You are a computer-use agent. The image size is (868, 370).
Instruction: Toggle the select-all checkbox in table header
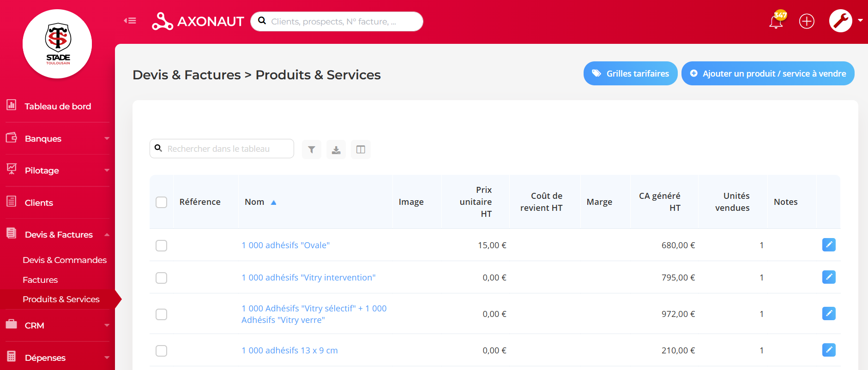coord(161,202)
